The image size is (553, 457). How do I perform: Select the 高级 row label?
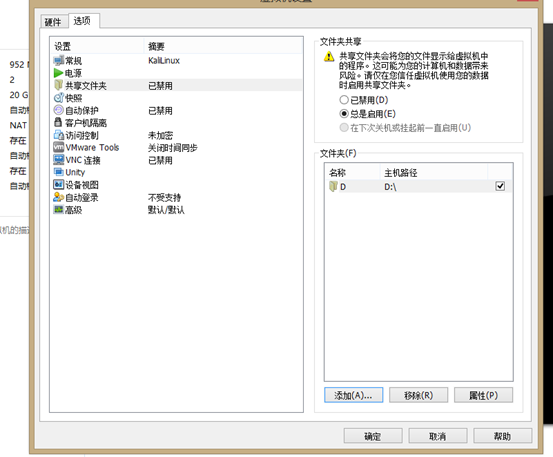74,210
